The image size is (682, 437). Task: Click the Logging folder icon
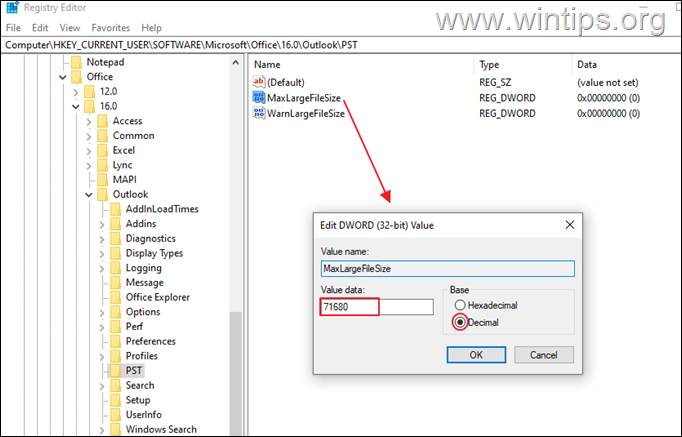(x=115, y=268)
